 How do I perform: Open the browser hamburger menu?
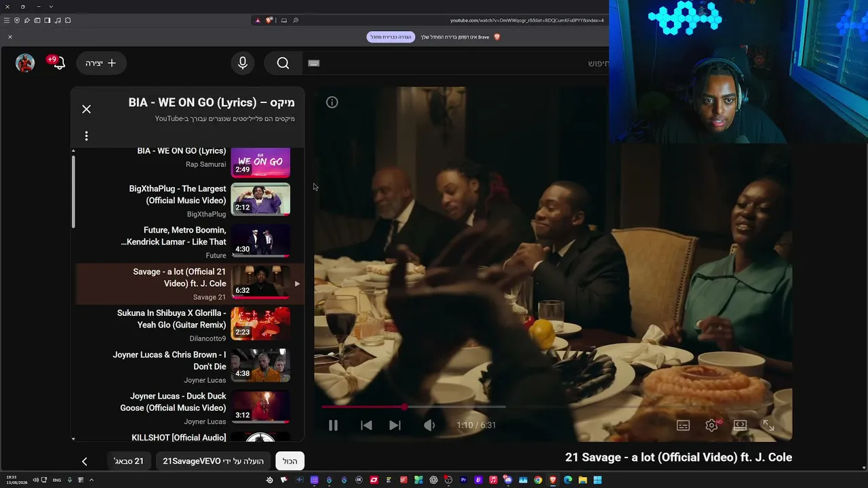pos(7,20)
